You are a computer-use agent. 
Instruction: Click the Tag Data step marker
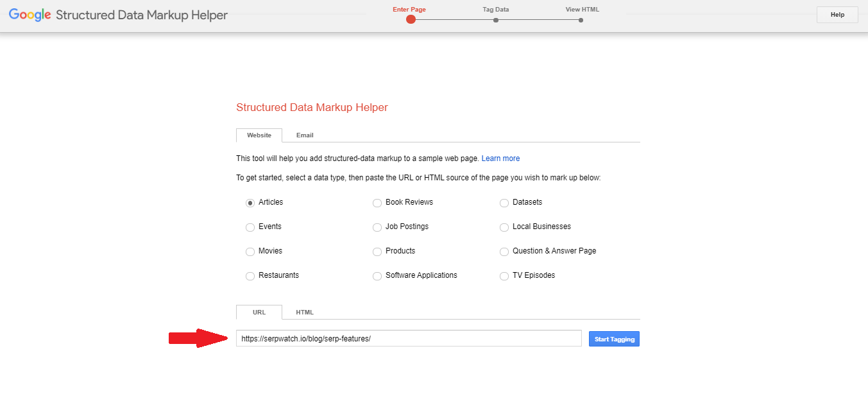coord(496,20)
